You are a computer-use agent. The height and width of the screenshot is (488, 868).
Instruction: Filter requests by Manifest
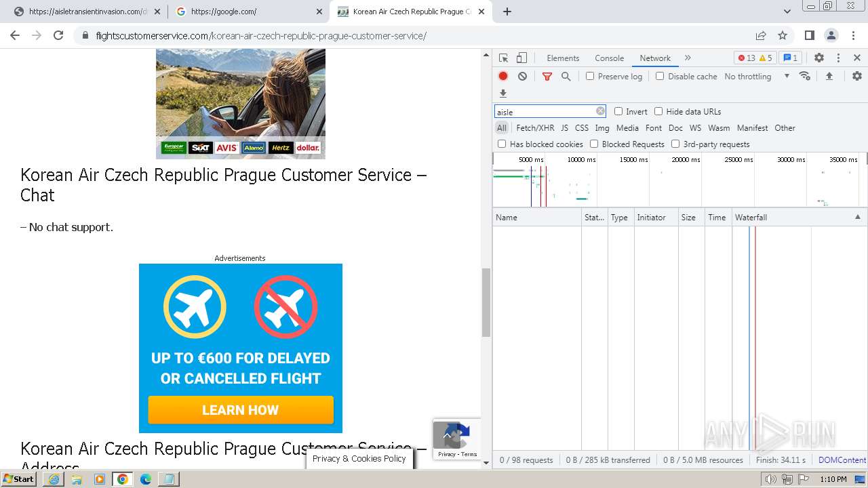[x=753, y=127]
